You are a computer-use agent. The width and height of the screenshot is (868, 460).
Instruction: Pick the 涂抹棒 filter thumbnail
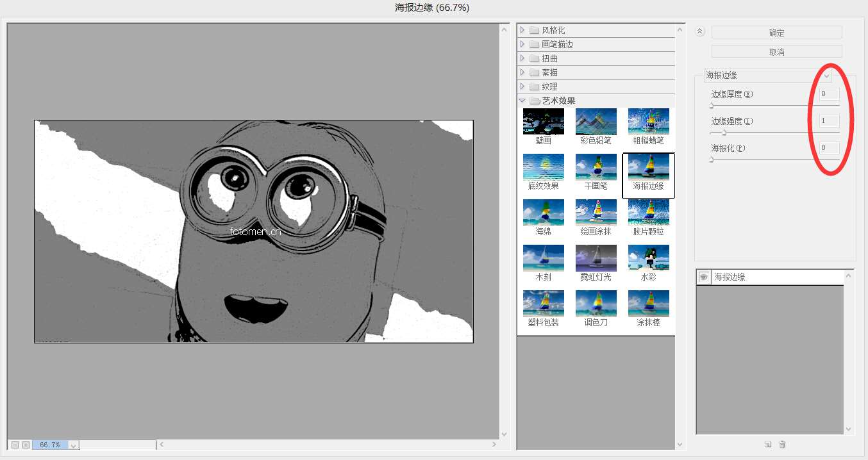649,304
